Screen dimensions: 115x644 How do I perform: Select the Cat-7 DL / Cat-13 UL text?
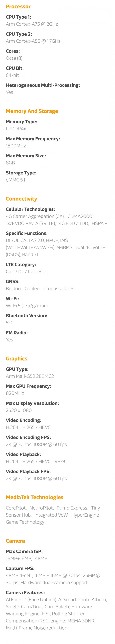[27, 271]
